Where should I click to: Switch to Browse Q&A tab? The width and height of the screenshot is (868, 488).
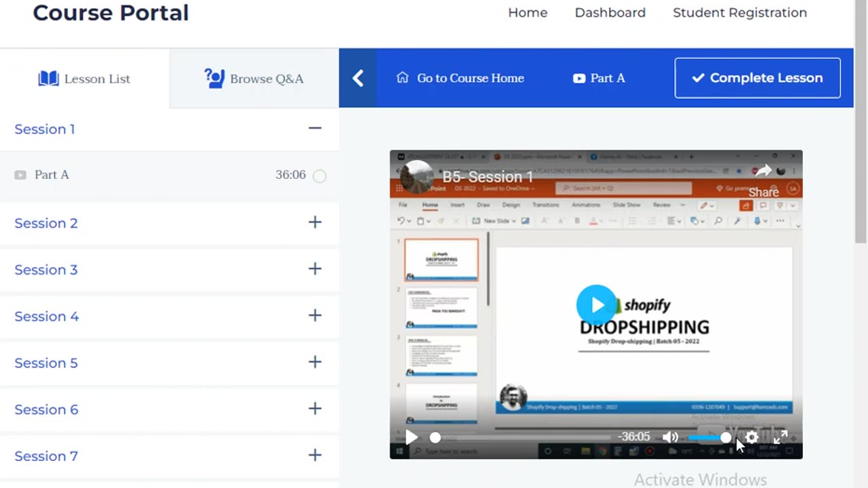click(254, 79)
